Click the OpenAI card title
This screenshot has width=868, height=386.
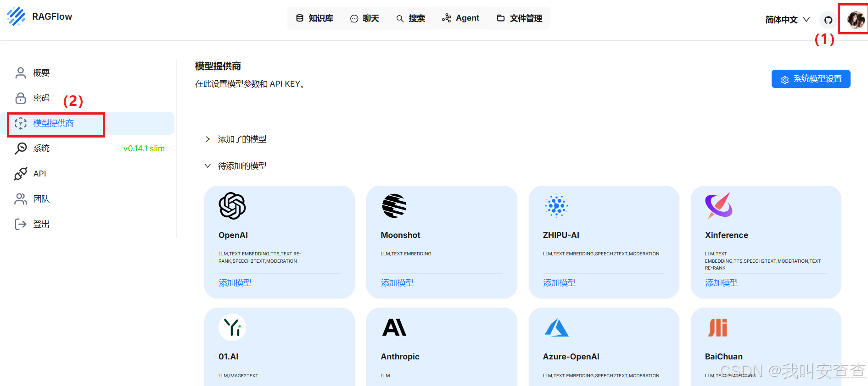[x=233, y=235]
